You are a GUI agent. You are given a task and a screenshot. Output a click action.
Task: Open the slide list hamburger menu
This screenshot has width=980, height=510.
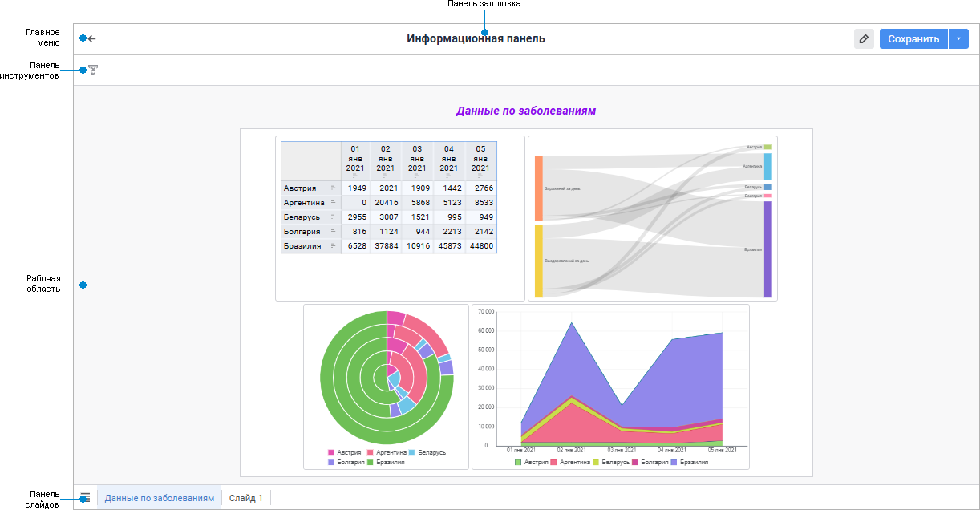(x=85, y=497)
